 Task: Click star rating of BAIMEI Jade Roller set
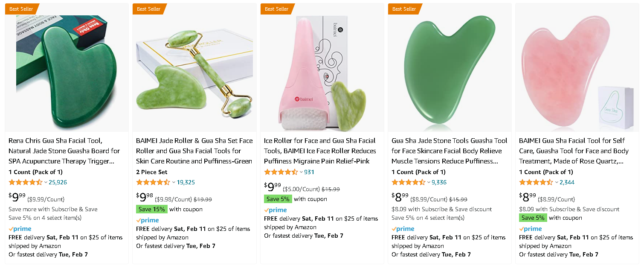click(x=153, y=182)
